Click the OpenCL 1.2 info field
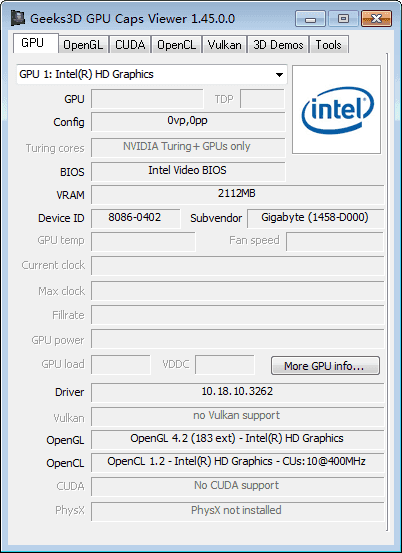This screenshot has height=553, width=402. 237,463
